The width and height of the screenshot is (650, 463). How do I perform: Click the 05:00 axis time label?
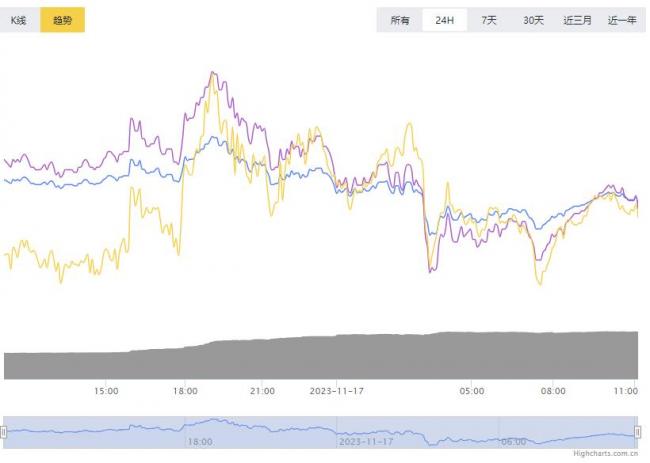(x=472, y=391)
